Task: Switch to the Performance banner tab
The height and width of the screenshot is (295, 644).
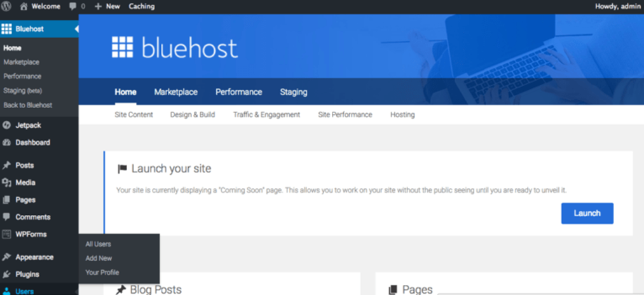Action: point(238,92)
